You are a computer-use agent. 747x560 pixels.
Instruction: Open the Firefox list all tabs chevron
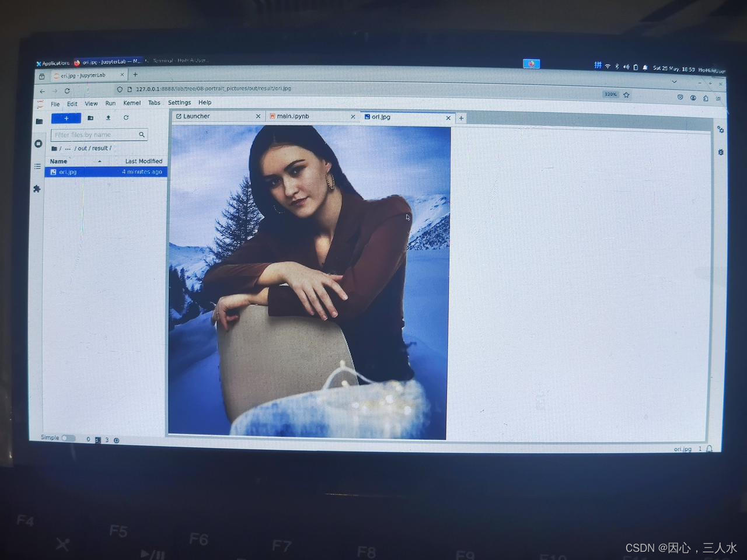click(674, 82)
